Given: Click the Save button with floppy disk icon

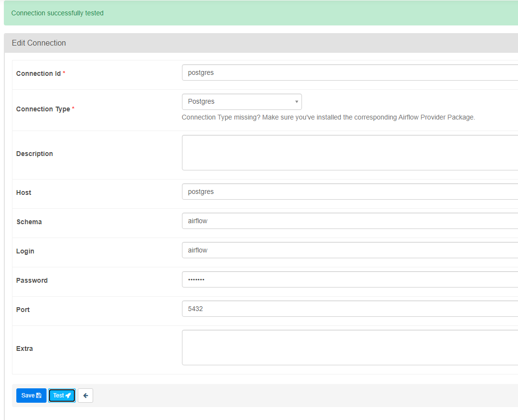Looking at the screenshot, I should coord(31,396).
